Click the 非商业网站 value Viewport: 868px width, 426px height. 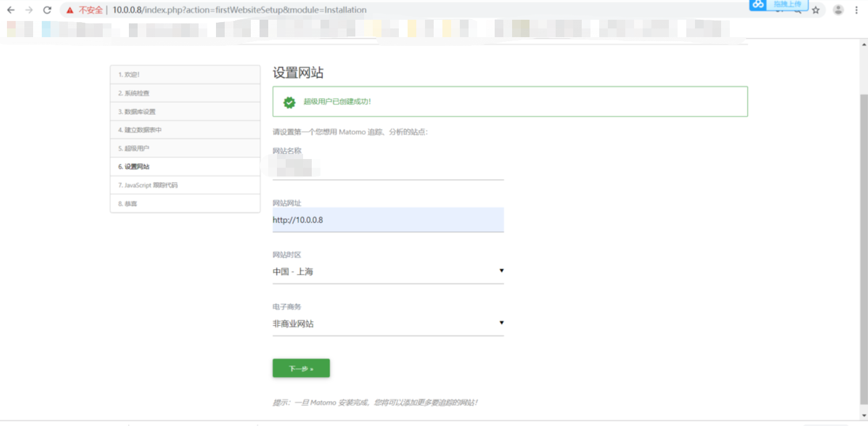(x=293, y=324)
